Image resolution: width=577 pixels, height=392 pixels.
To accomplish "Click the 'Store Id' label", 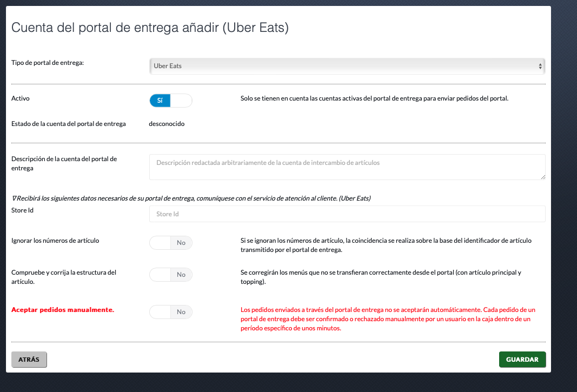I will [x=23, y=210].
